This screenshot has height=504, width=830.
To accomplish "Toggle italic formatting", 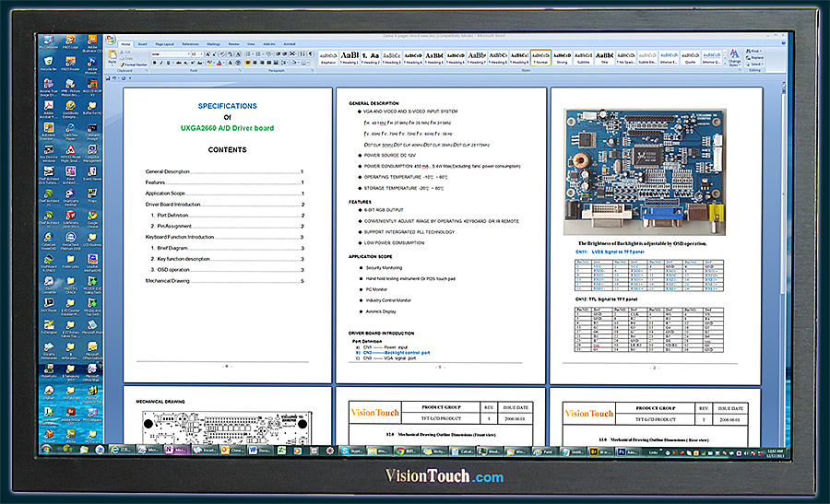I will 160,64.
